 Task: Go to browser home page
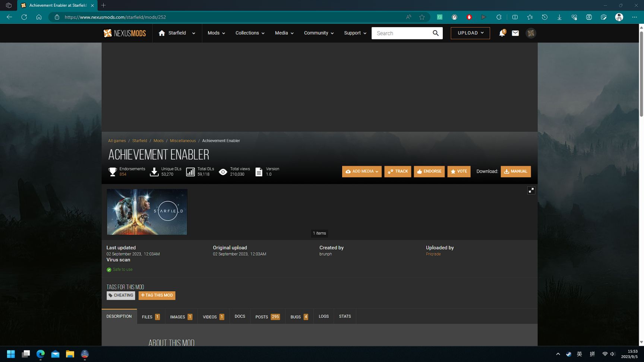tap(39, 17)
